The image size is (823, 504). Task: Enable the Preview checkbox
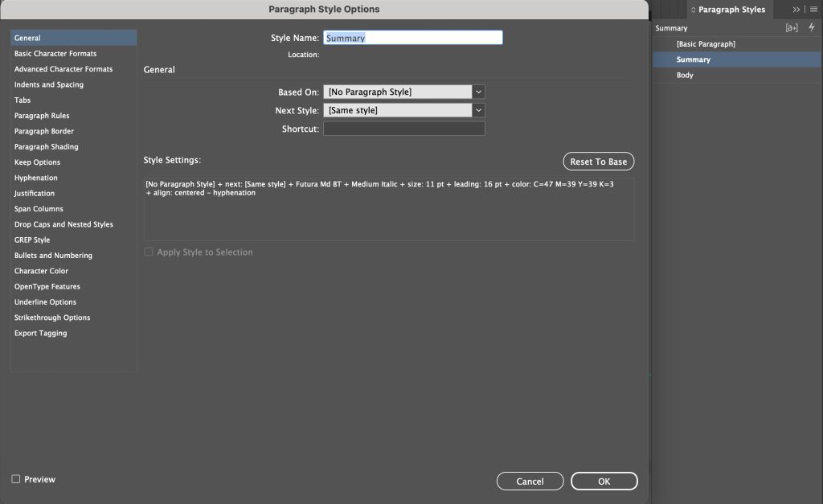tap(16, 479)
